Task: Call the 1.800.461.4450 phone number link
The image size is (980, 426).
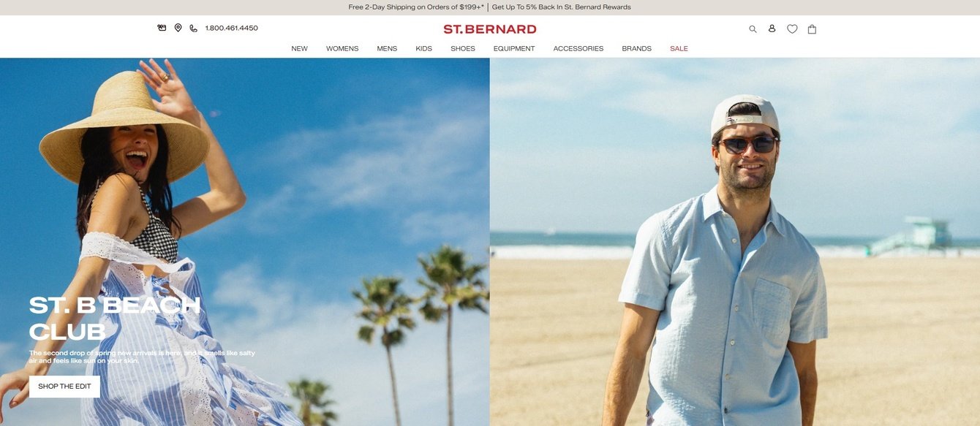Action: coord(232,28)
